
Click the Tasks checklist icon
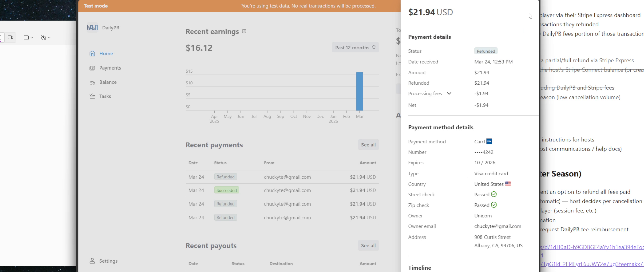click(92, 96)
